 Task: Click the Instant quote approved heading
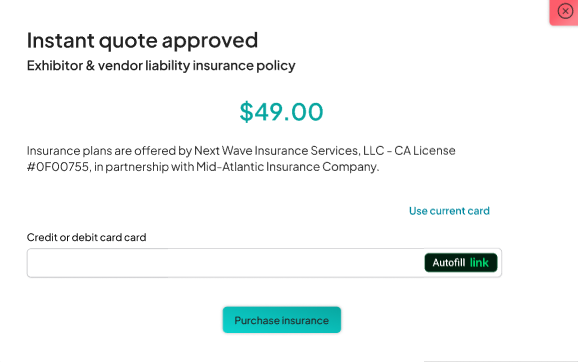142,40
